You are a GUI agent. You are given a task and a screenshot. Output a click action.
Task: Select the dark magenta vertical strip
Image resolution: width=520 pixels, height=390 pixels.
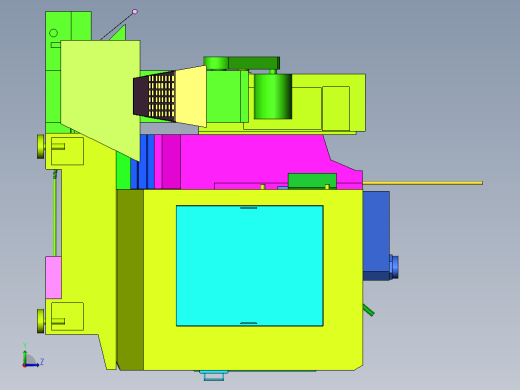pos(171,162)
